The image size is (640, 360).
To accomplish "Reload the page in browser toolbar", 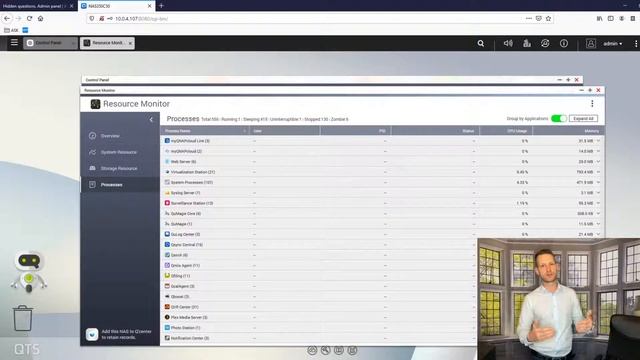I will [x=29, y=18].
